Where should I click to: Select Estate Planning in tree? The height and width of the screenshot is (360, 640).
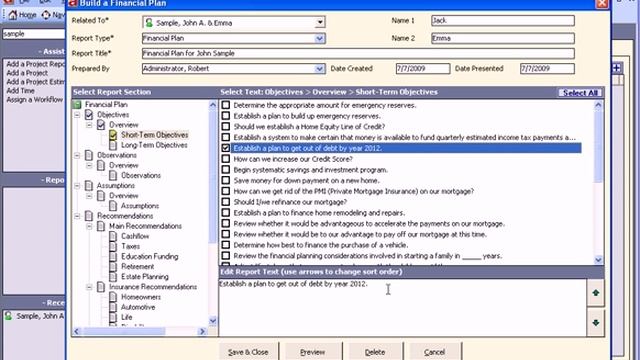pos(145,277)
